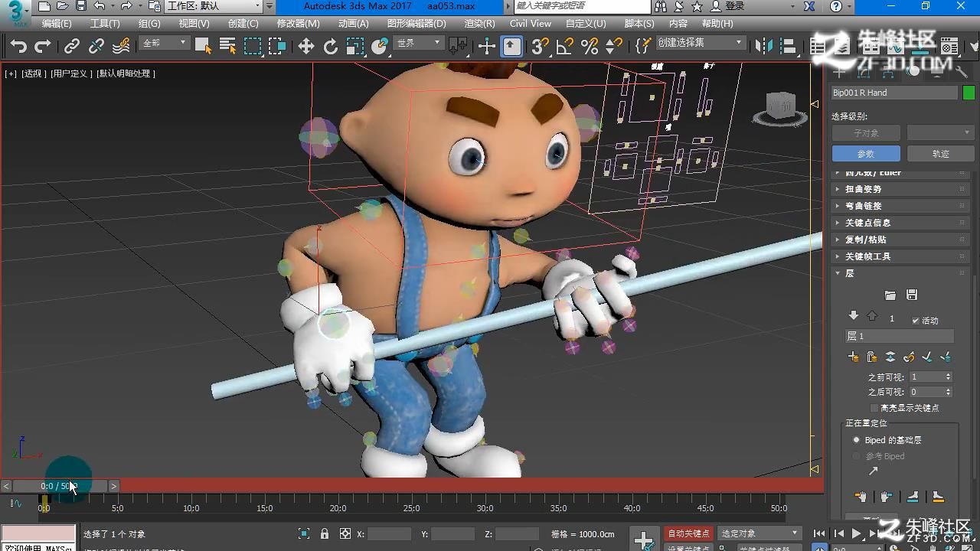Toggle the Spinner Snap button
Viewport: 980px width, 551px height.
pos(614,47)
